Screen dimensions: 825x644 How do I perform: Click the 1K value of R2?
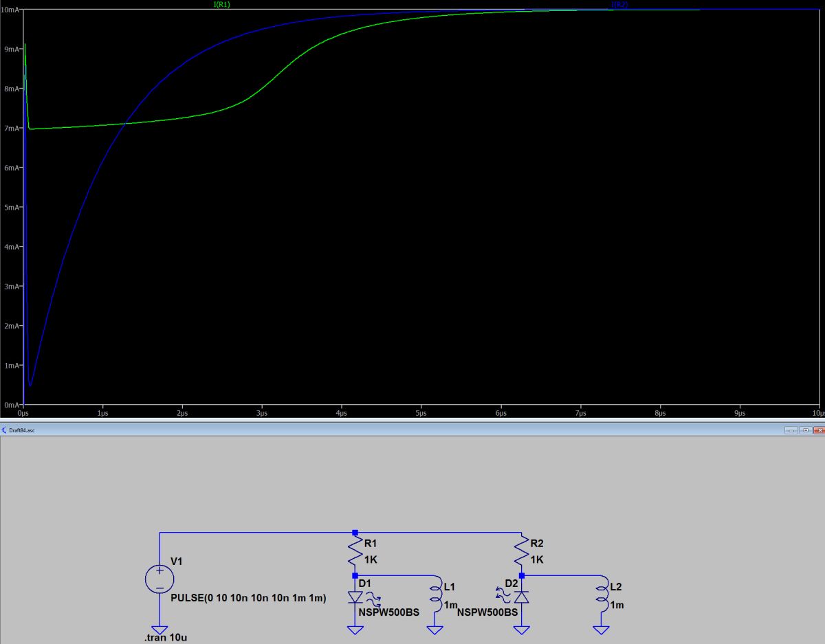538,559
